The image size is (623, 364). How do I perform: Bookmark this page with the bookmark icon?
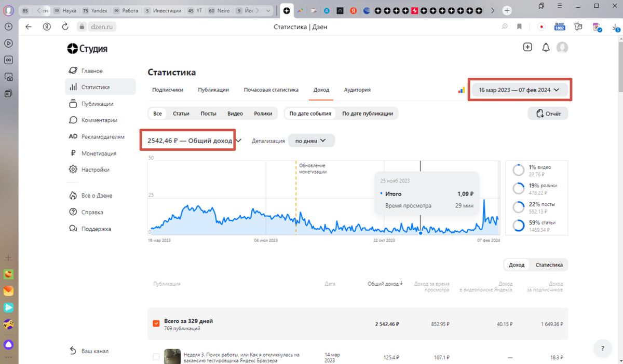point(519,26)
